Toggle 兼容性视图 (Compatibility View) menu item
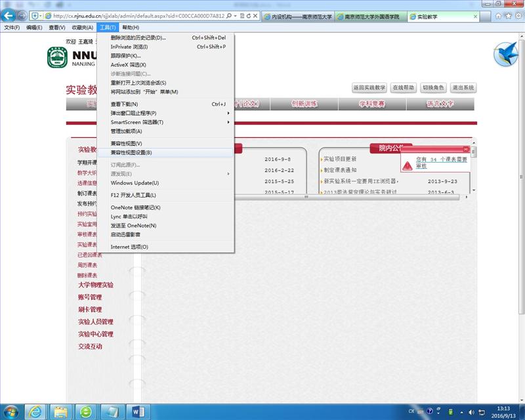This screenshot has width=525, height=420. 126,143
